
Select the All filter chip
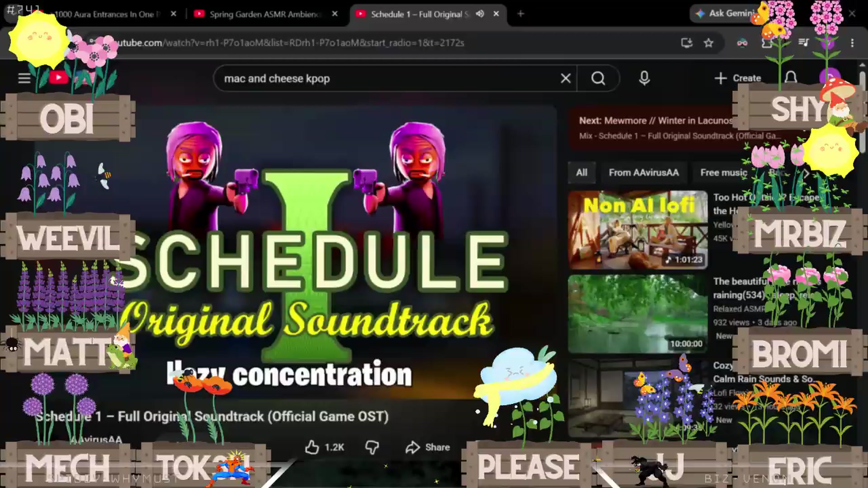pyautogui.click(x=582, y=173)
